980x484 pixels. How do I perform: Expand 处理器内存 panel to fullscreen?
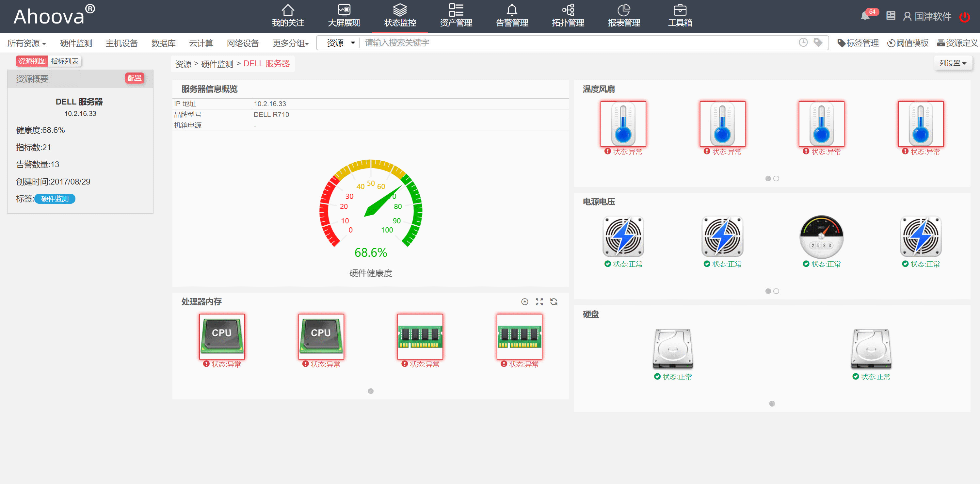(x=539, y=302)
